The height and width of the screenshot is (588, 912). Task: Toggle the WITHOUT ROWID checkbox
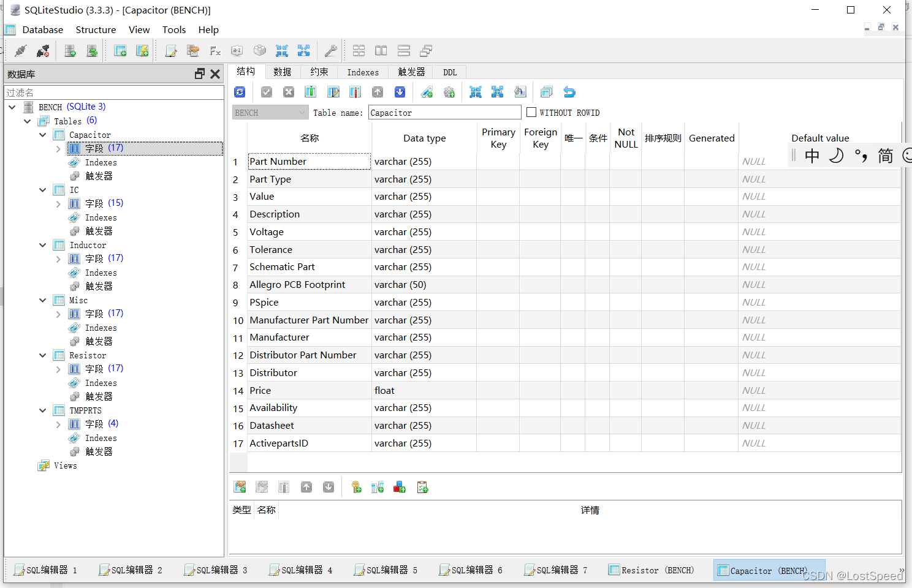(531, 112)
